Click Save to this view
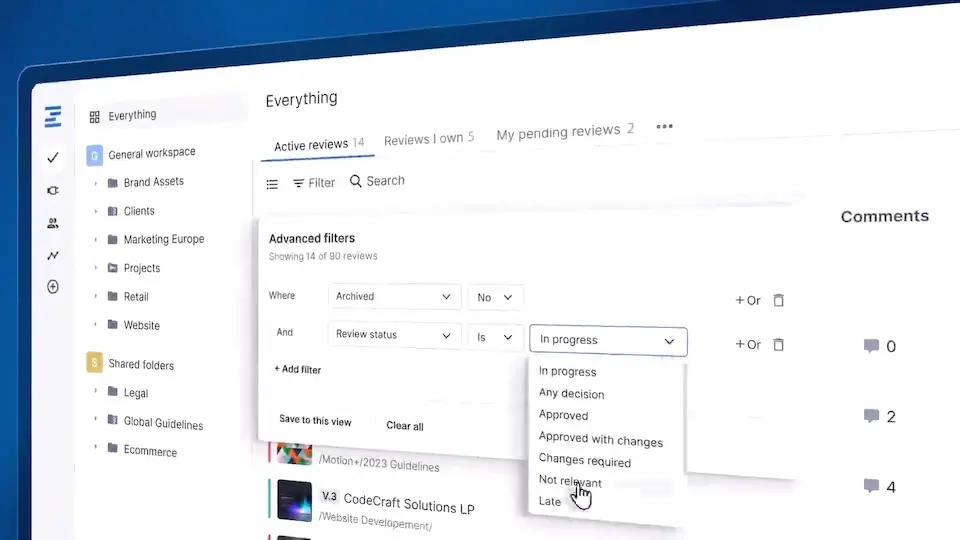Viewport: 960px width, 540px height. [x=315, y=421]
